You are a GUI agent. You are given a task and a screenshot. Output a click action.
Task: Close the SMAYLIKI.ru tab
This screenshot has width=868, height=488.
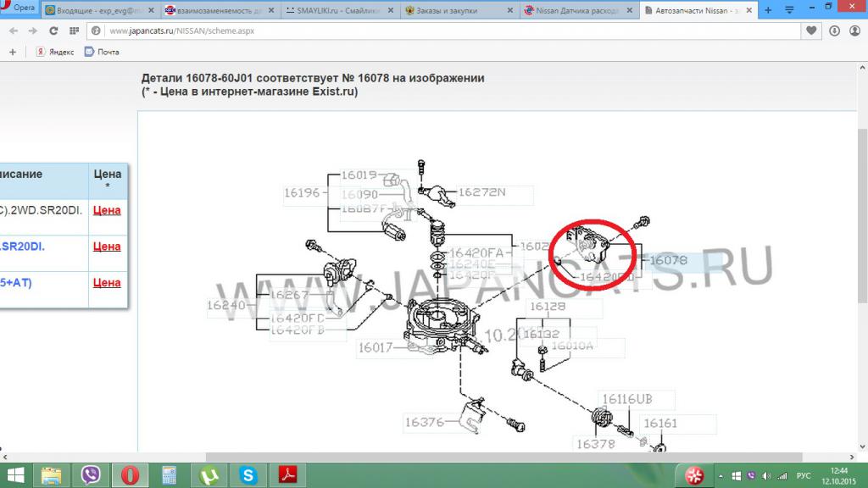tap(391, 10)
